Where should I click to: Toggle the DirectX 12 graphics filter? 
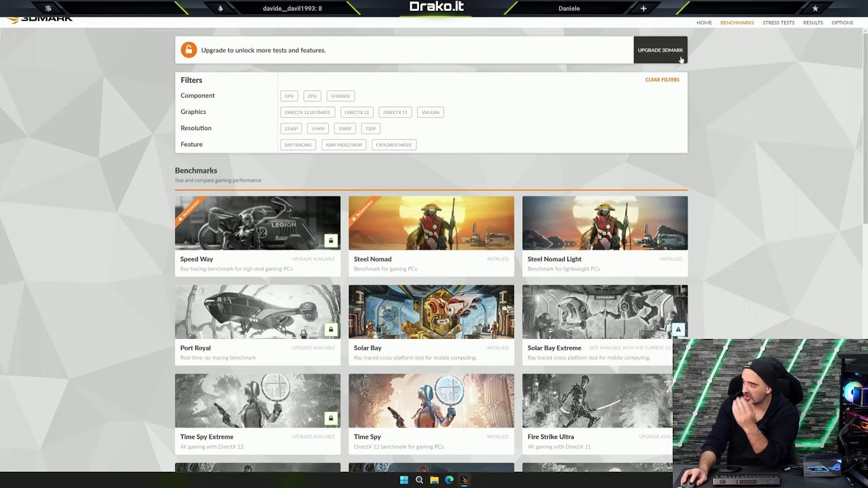point(357,113)
